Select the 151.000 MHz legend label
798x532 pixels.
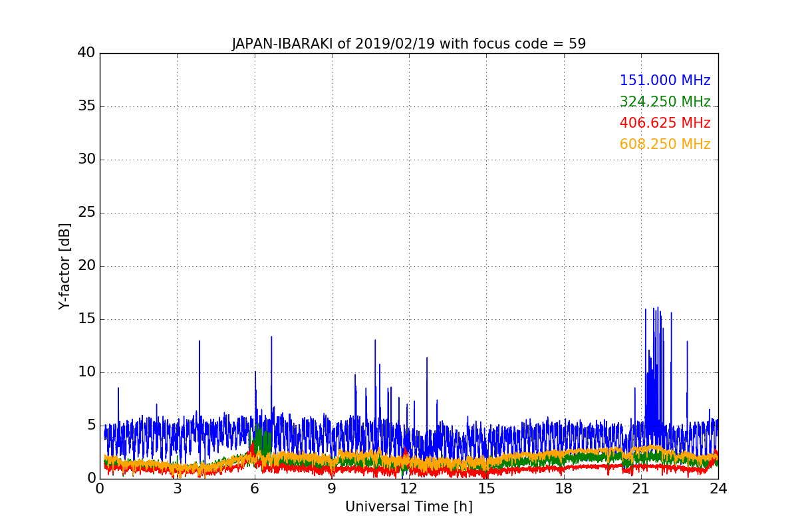tap(664, 80)
